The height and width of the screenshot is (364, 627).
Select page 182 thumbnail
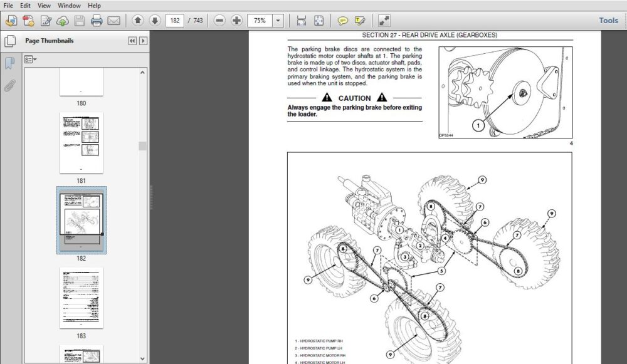[x=81, y=220]
